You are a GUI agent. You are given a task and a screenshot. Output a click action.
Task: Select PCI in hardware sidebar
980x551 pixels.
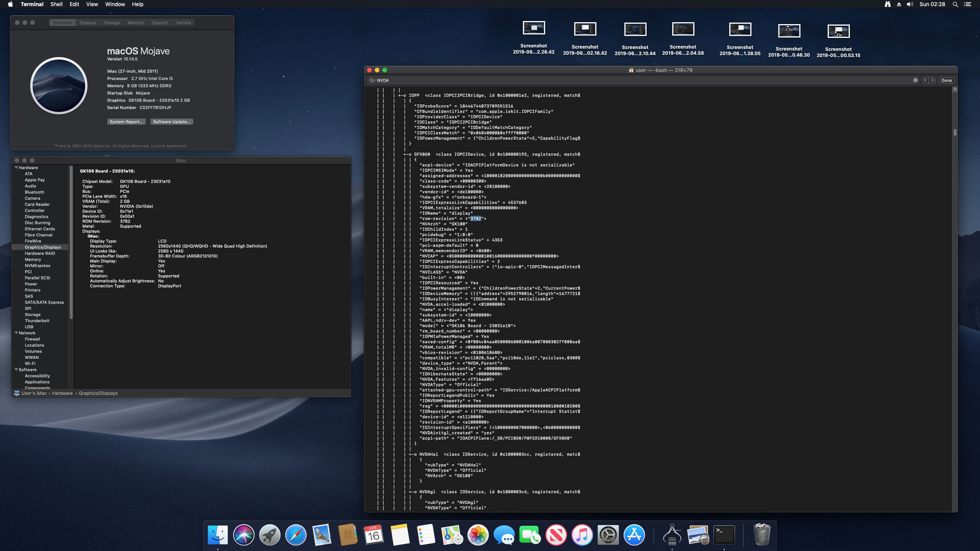pyautogui.click(x=28, y=272)
